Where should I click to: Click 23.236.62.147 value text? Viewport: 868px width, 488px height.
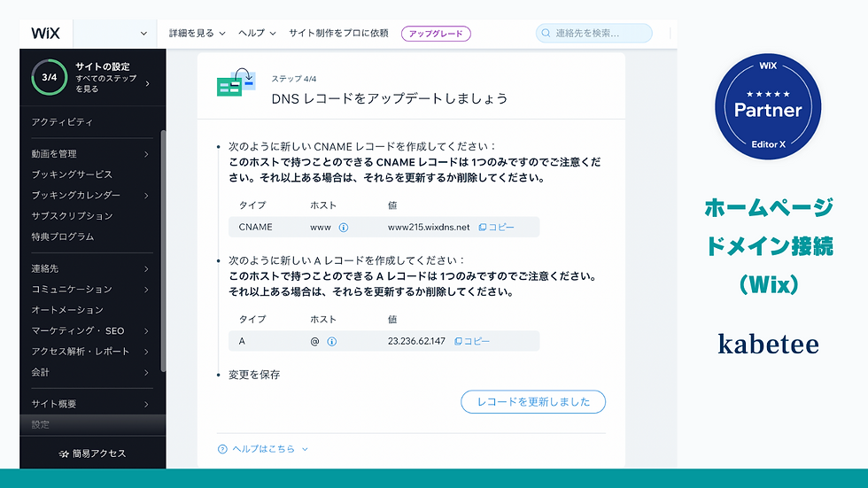click(x=416, y=341)
